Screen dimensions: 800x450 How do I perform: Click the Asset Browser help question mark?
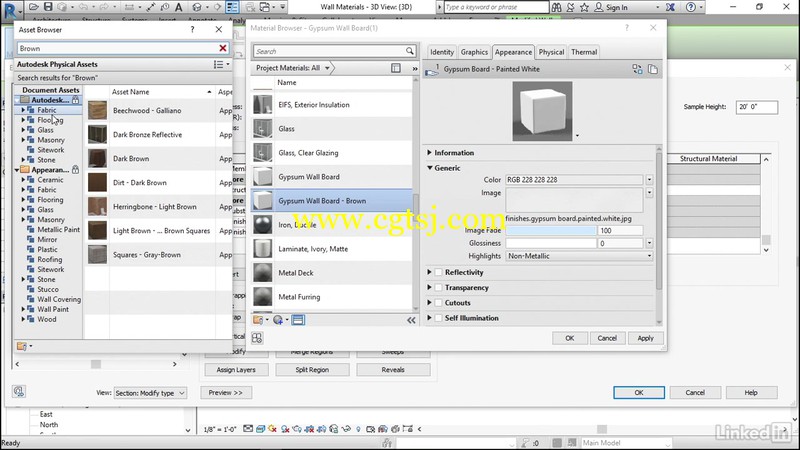192,30
